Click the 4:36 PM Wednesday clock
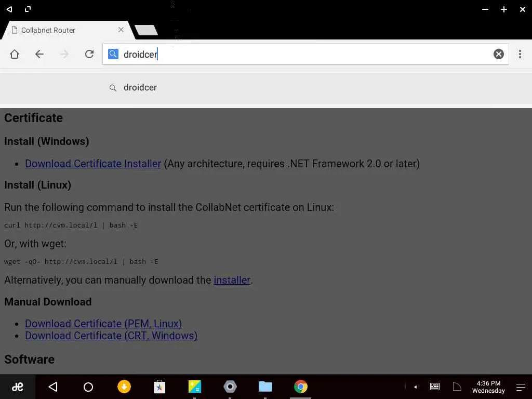 488,387
